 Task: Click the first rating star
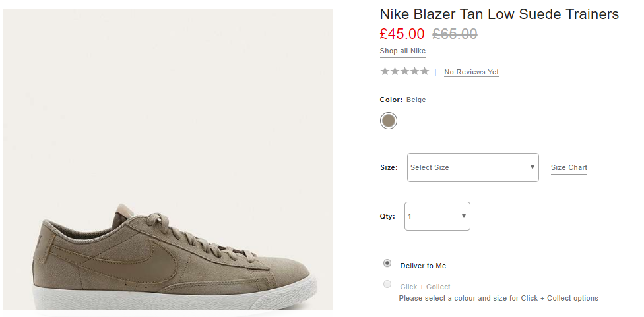(x=385, y=71)
